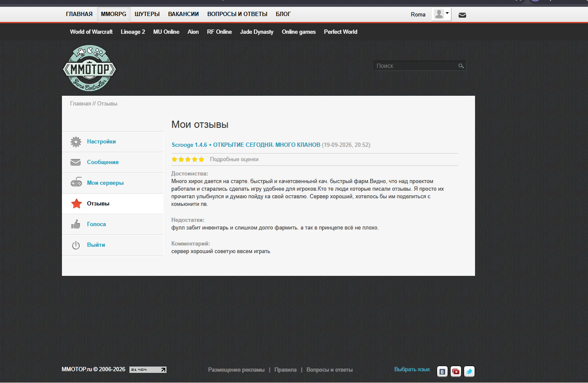Open the Aion category

(193, 32)
